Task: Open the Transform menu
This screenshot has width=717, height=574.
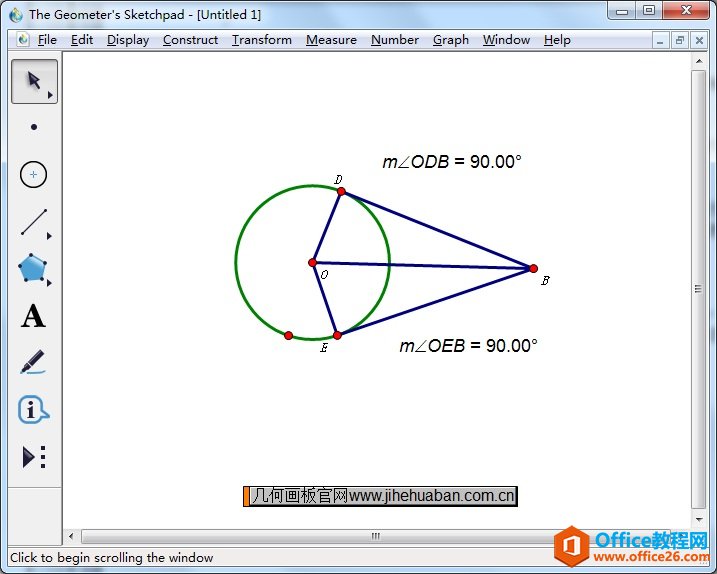Action: click(x=262, y=40)
